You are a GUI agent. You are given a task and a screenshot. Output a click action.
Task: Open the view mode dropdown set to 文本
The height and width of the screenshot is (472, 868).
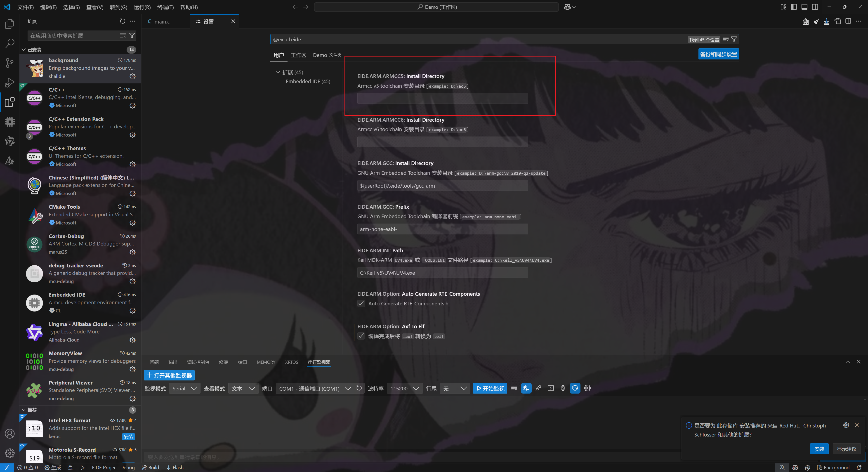[244, 388]
